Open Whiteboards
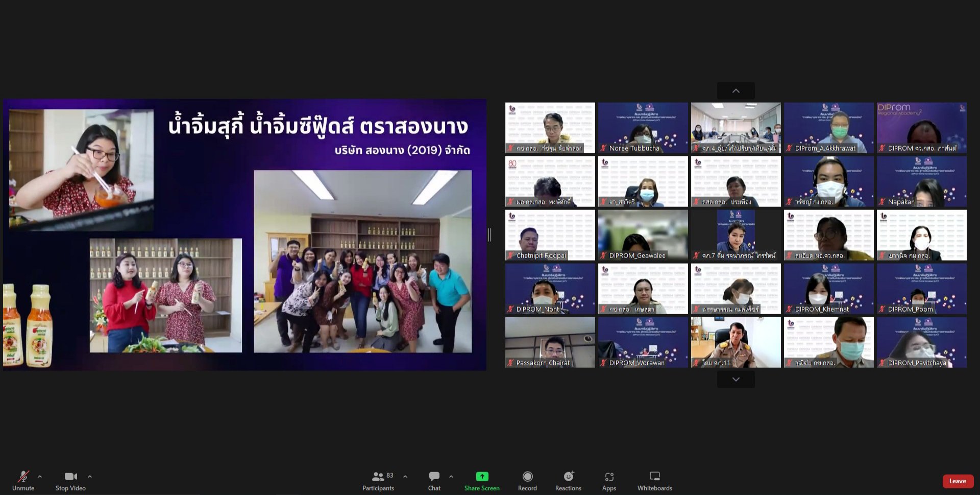The width and height of the screenshot is (980, 495). coord(655,481)
